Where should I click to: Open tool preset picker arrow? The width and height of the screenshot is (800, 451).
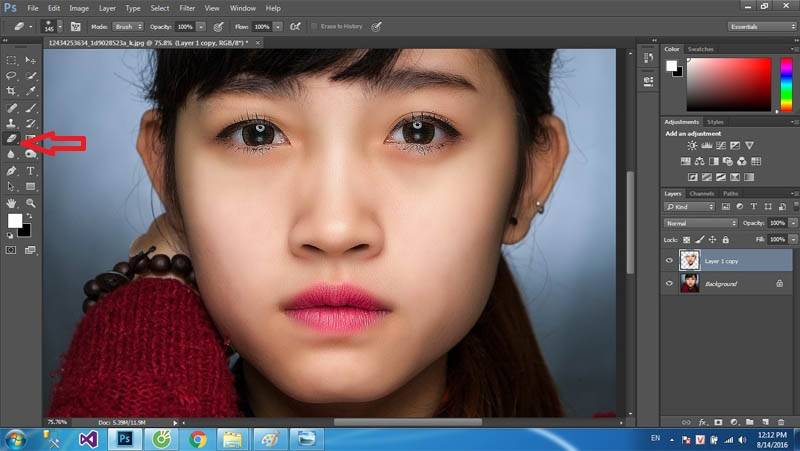[x=31, y=27]
